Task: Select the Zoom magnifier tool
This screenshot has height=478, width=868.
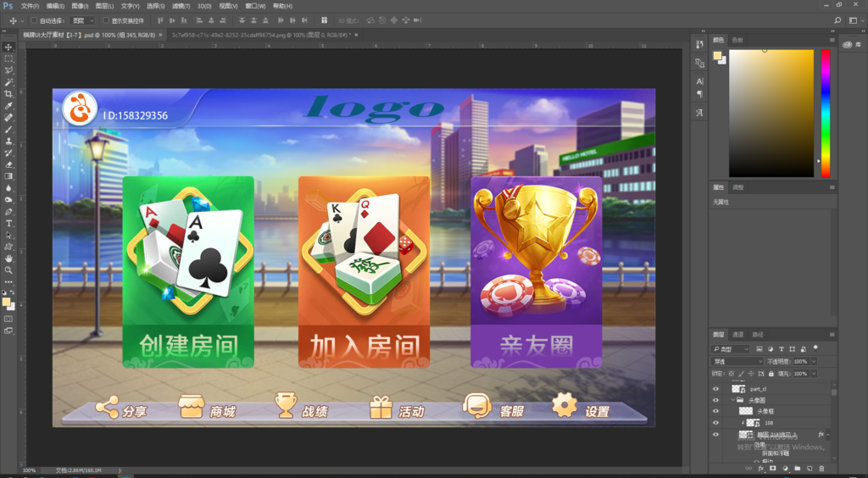Action: (x=8, y=270)
